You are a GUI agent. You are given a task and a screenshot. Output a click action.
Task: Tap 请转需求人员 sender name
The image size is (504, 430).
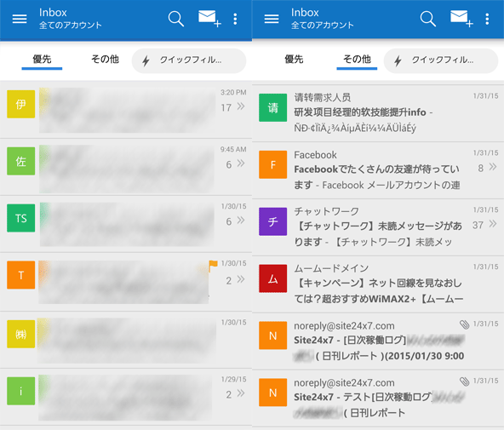coord(323,97)
